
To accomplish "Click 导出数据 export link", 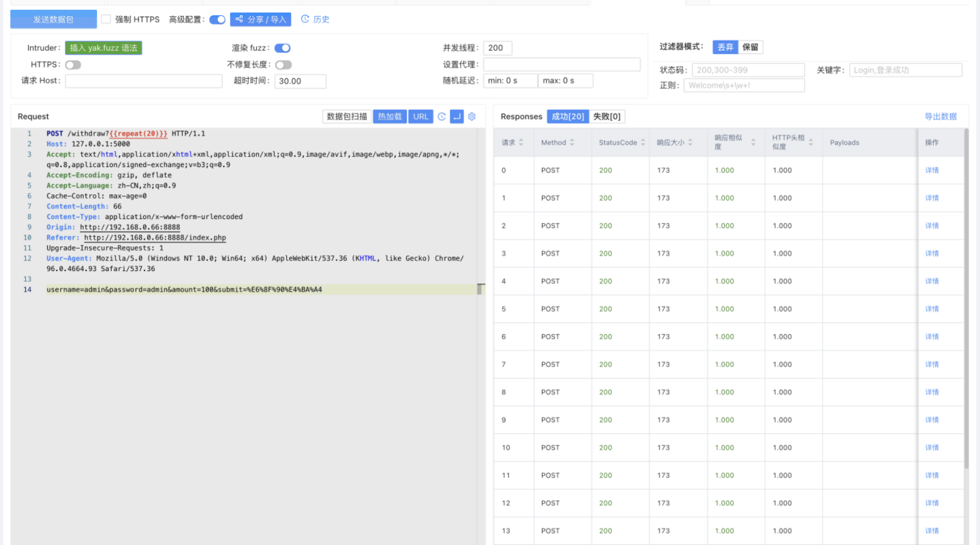I will (x=941, y=117).
